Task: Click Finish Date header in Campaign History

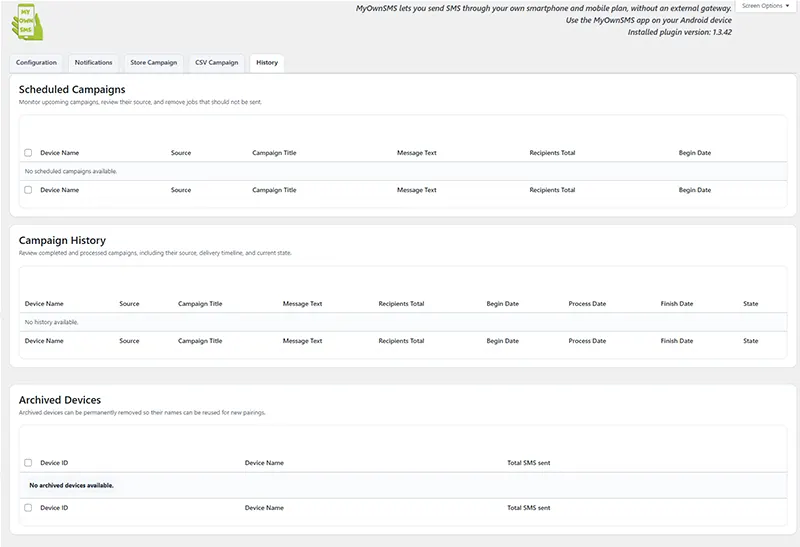Action: tap(677, 303)
